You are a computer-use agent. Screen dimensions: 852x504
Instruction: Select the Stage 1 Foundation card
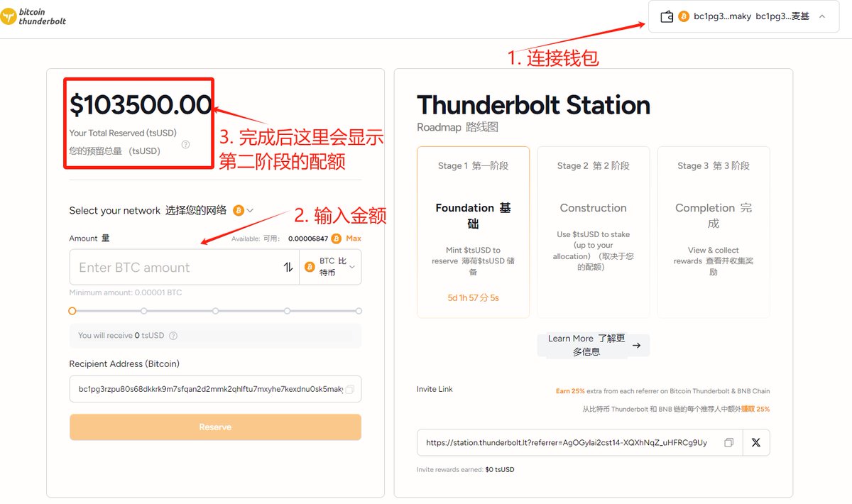coord(473,232)
